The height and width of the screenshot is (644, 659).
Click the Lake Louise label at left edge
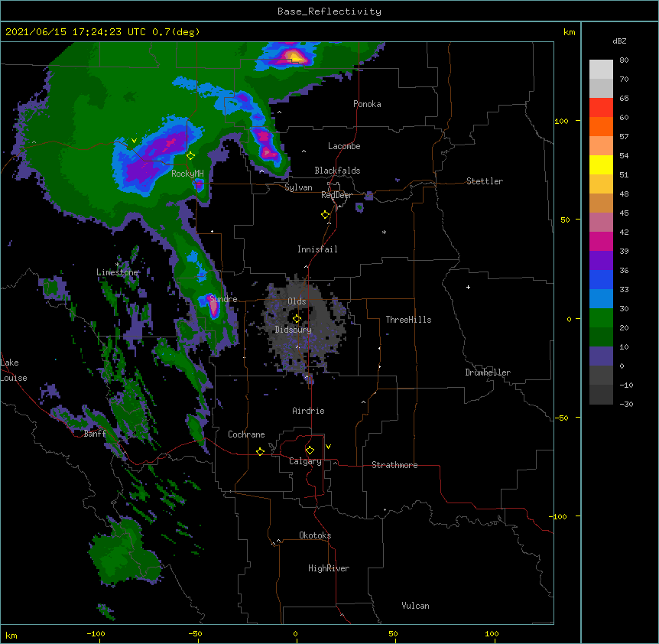click(x=14, y=370)
